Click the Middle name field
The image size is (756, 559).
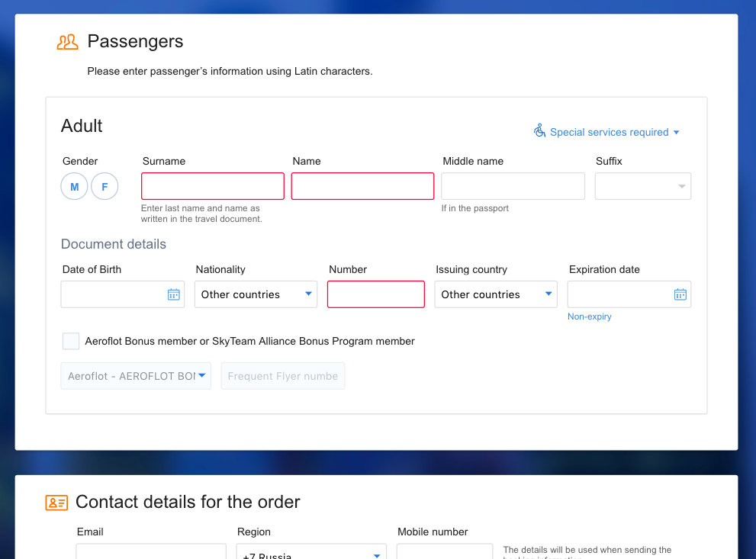(513, 186)
